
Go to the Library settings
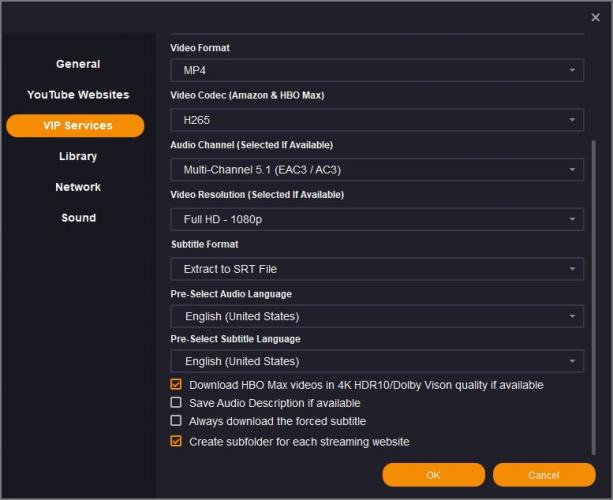click(77, 156)
